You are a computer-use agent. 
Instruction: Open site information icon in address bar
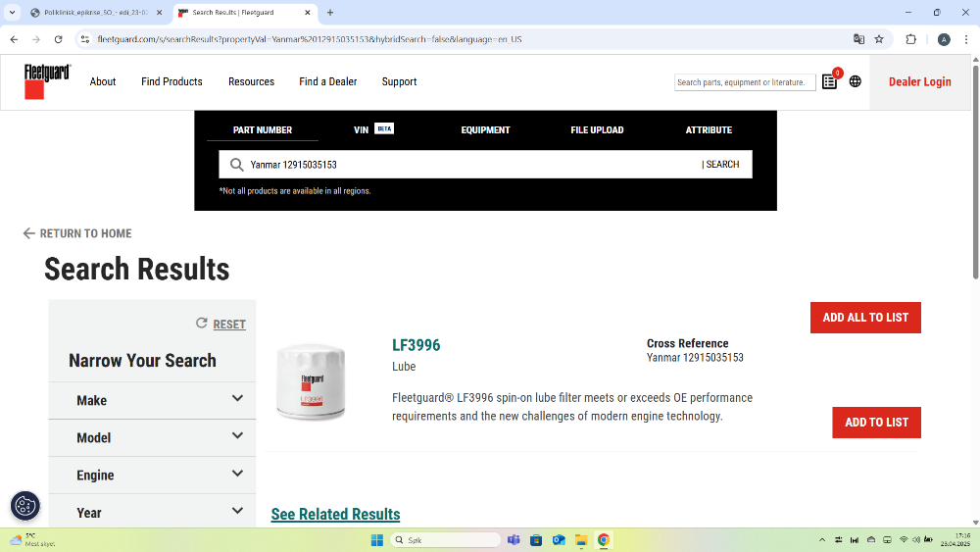(x=85, y=39)
